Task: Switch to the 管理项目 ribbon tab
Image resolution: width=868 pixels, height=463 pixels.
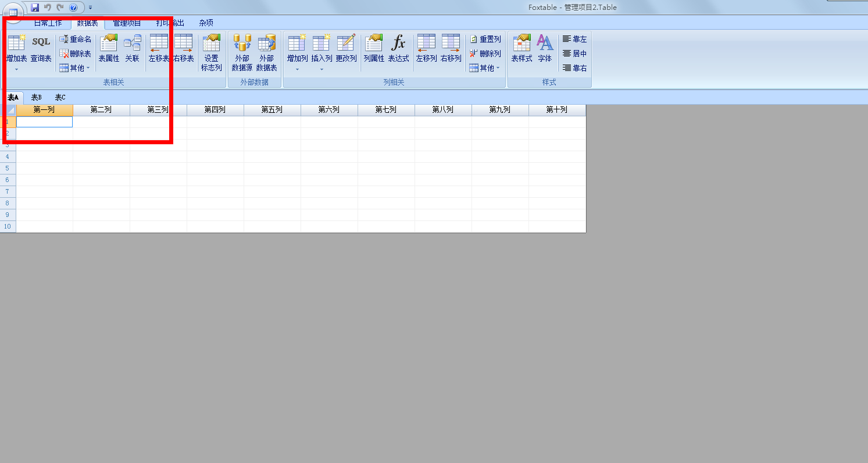Action: click(127, 23)
